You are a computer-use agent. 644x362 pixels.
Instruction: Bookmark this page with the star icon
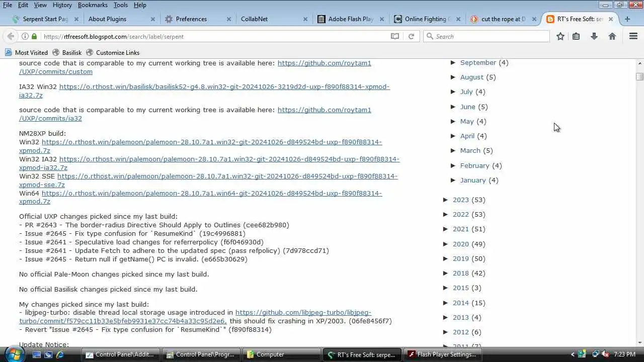560,36
